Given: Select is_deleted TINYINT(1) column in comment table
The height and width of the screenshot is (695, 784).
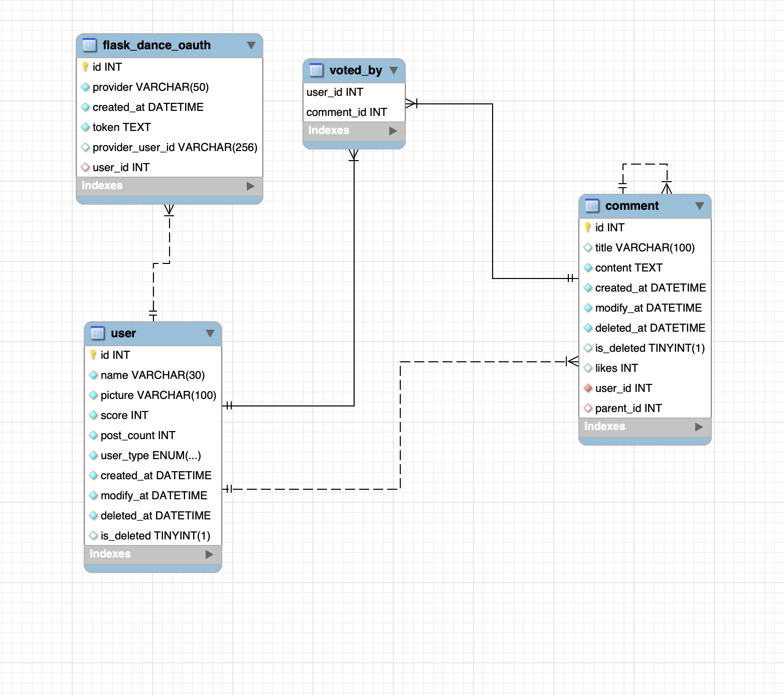Looking at the screenshot, I should click(x=645, y=348).
